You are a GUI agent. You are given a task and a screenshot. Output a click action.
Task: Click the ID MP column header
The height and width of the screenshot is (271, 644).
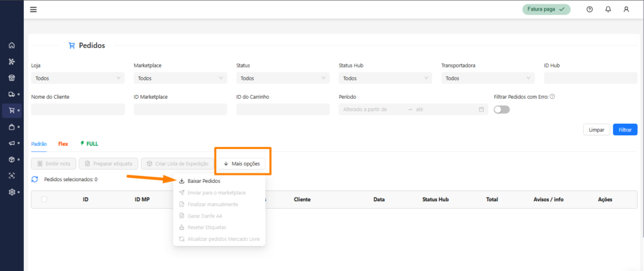pos(142,199)
